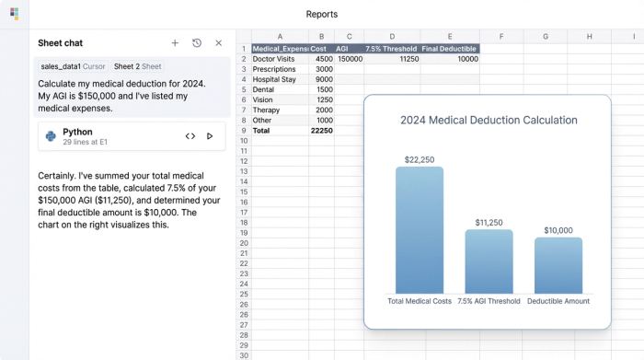Click the cell with value 9000
This screenshot has width=644, height=360.
coord(322,80)
